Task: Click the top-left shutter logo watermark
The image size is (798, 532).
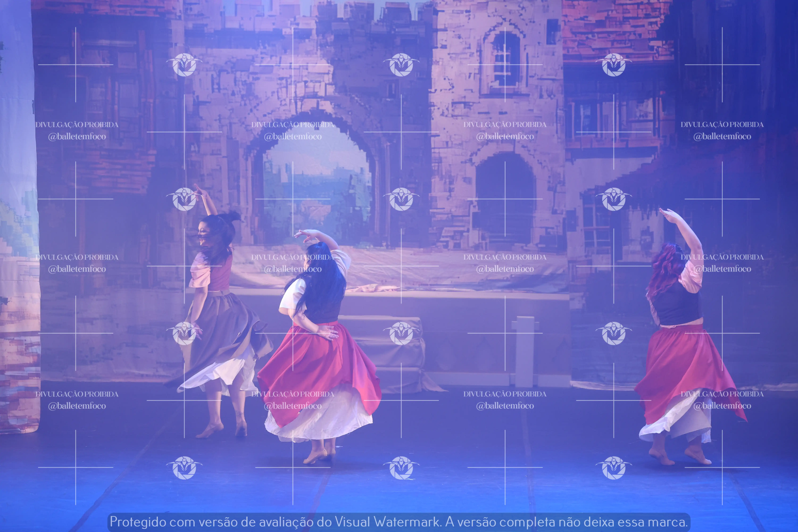Action: [x=184, y=65]
